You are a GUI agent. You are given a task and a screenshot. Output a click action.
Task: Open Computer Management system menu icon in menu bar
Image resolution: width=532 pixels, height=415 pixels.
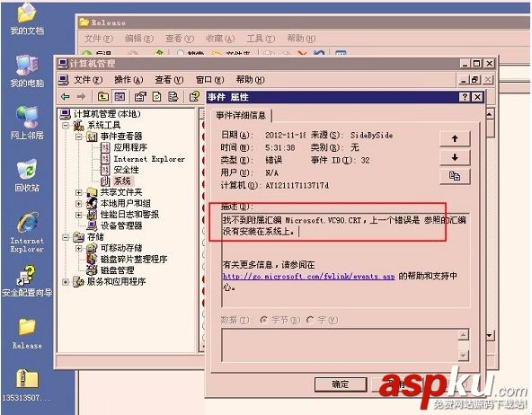tap(63, 80)
